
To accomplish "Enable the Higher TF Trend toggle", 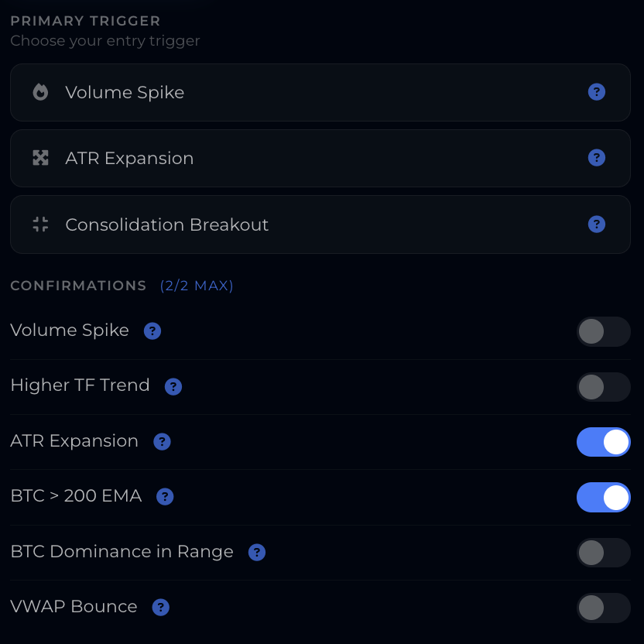I will point(604,387).
